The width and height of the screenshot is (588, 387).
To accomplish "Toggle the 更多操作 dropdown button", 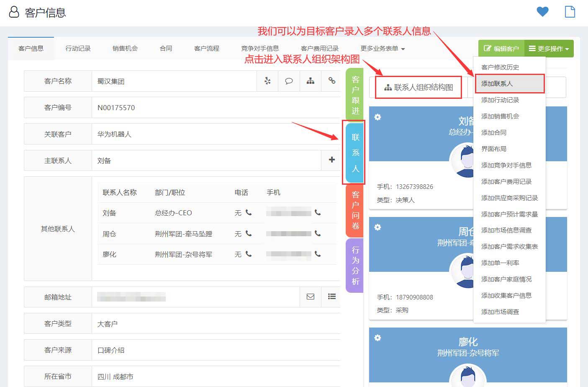I will click(548, 49).
